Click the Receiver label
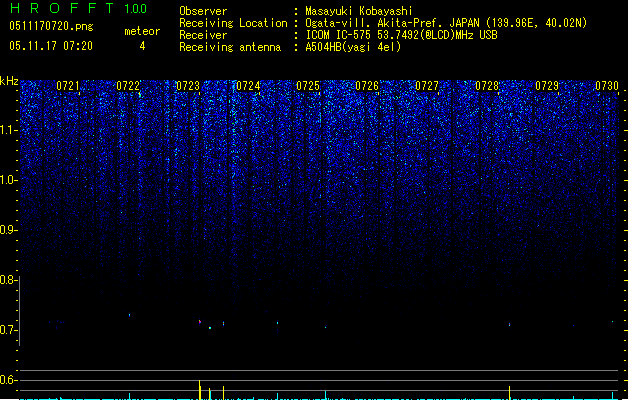Image resolution: width=629 pixels, height=400 pixels. pos(203,35)
